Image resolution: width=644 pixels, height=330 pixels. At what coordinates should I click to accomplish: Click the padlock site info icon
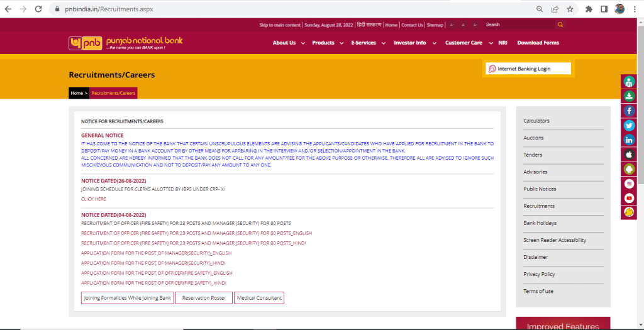click(x=57, y=9)
